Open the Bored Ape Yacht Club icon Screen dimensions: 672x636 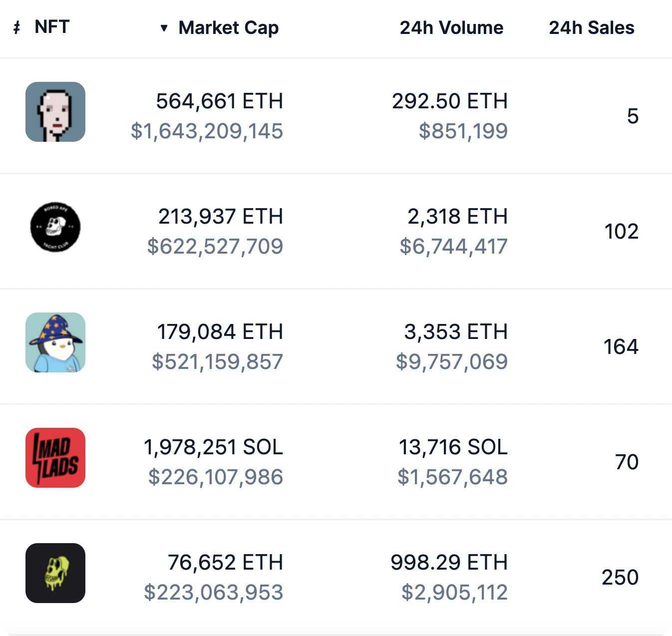click(55, 228)
